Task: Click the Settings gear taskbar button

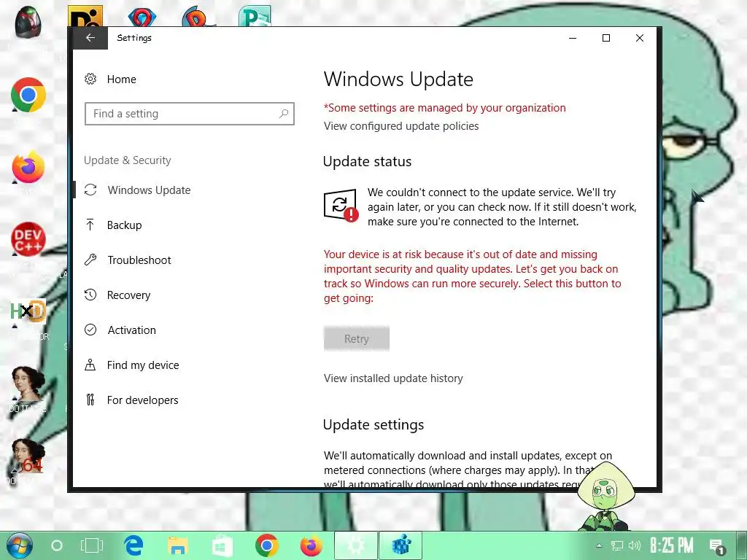Action: (x=356, y=545)
